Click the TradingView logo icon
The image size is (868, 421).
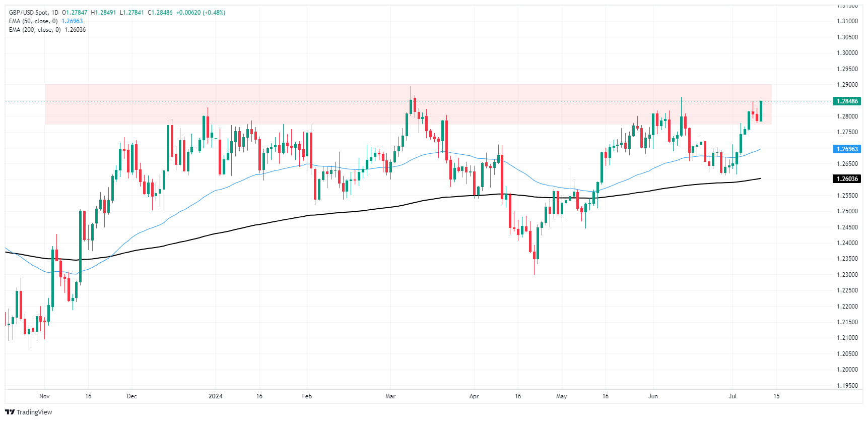pos(10,412)
